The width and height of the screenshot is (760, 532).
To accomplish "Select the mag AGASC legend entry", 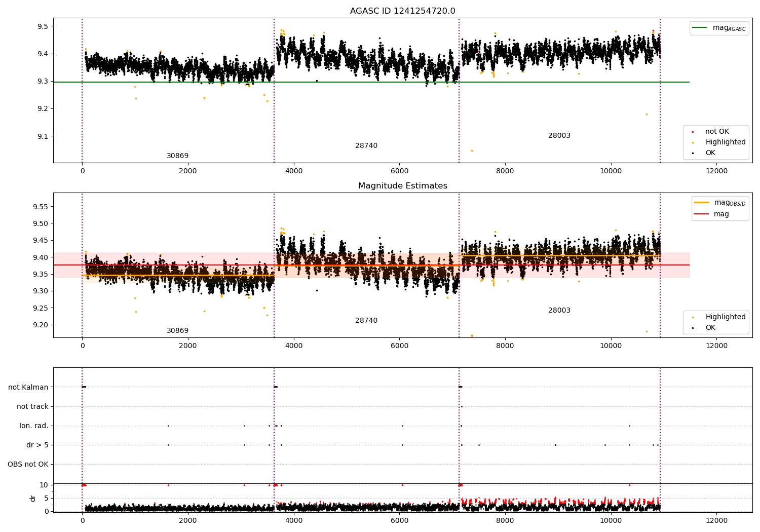I will coord(719,28).
